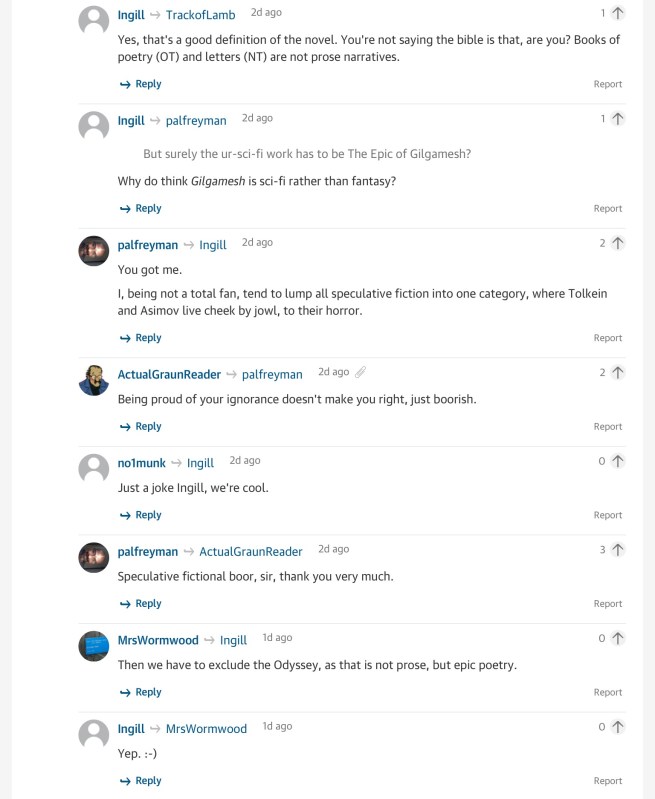Reply to ActualGraunReader's comment

[x=140, y=427]
